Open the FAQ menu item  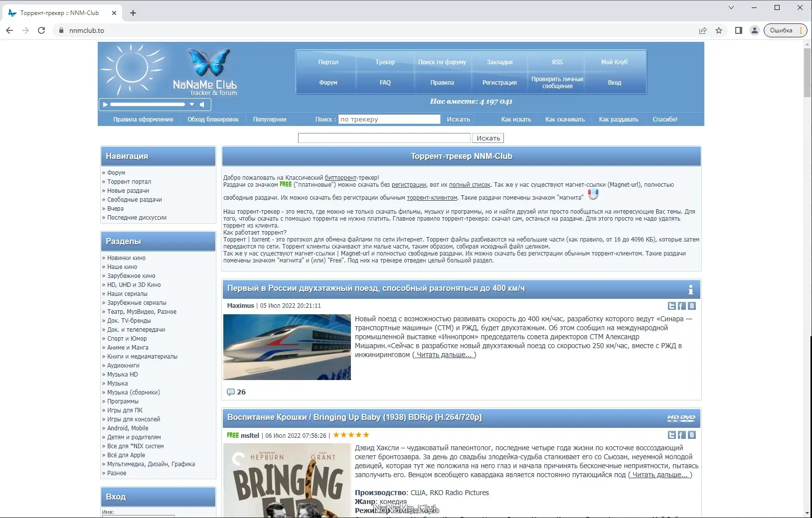pyautogui.click(x=385, y=83)
